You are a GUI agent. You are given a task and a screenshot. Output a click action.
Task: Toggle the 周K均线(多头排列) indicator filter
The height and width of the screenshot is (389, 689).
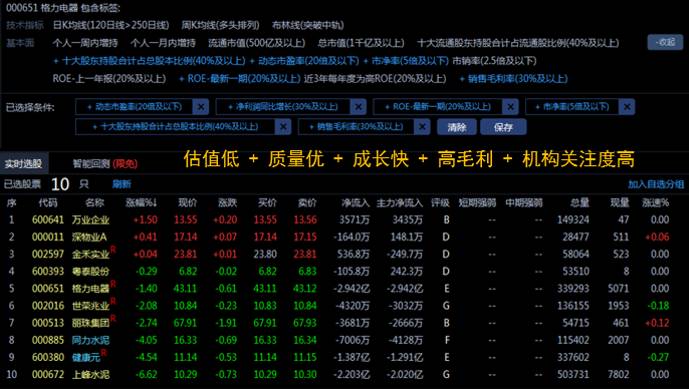(x=220, y=25)
